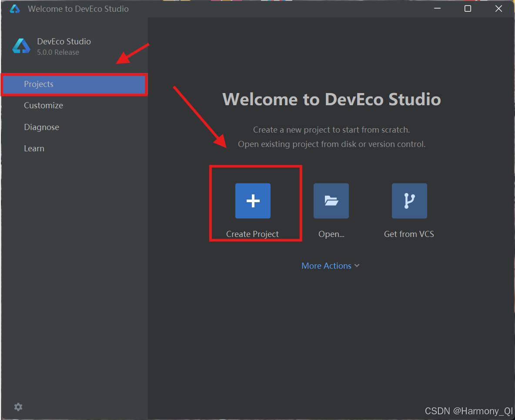515x420 pixels.
Task: Click the 'Open existing project from disk' text
Action: pyautogui.click(x=331, y=144)
